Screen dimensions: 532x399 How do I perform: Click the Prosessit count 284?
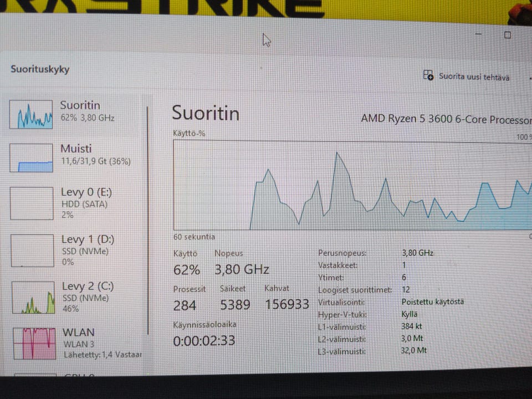(185, 305)
